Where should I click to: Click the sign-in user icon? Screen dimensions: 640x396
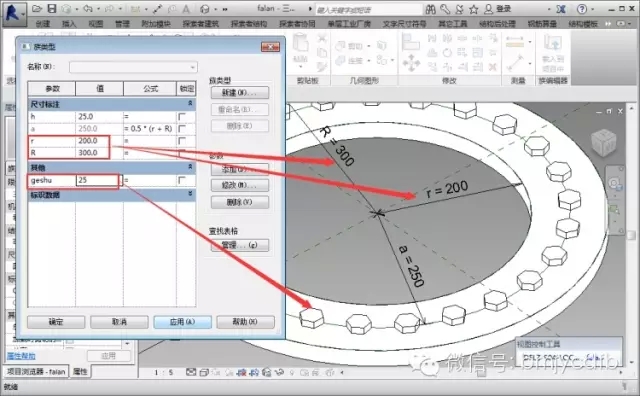(488, 9)
